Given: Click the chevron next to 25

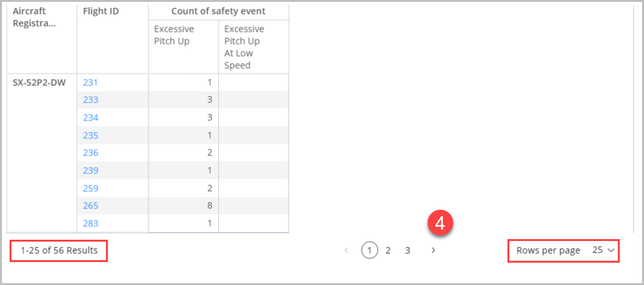Looking at the screenshot, I should (611, 250).
